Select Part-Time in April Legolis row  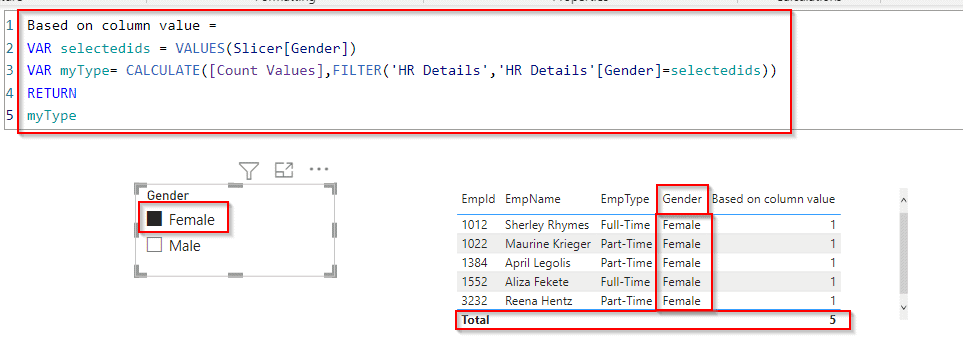[x=626, y=263]
